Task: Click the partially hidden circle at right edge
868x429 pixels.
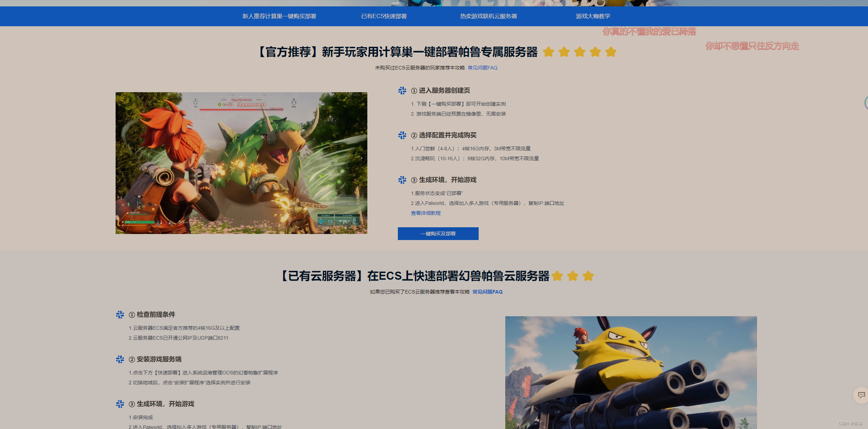Action: (x=866, y=103)
